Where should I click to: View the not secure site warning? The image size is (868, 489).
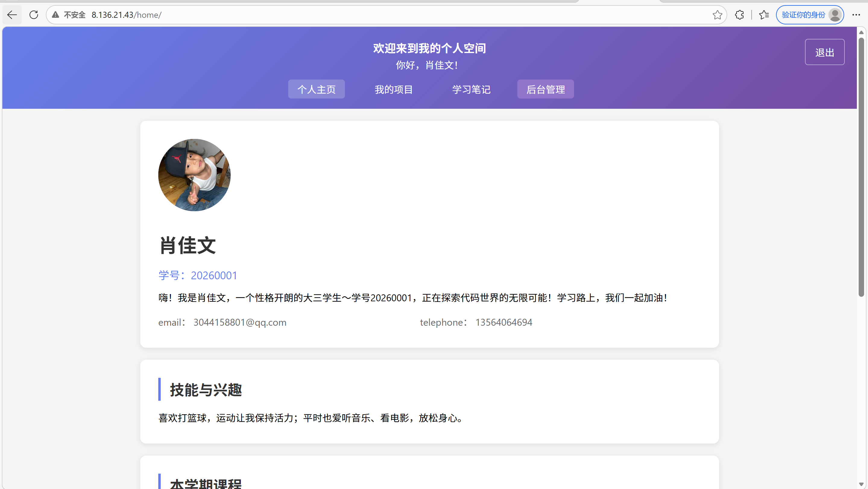[55, 15]
